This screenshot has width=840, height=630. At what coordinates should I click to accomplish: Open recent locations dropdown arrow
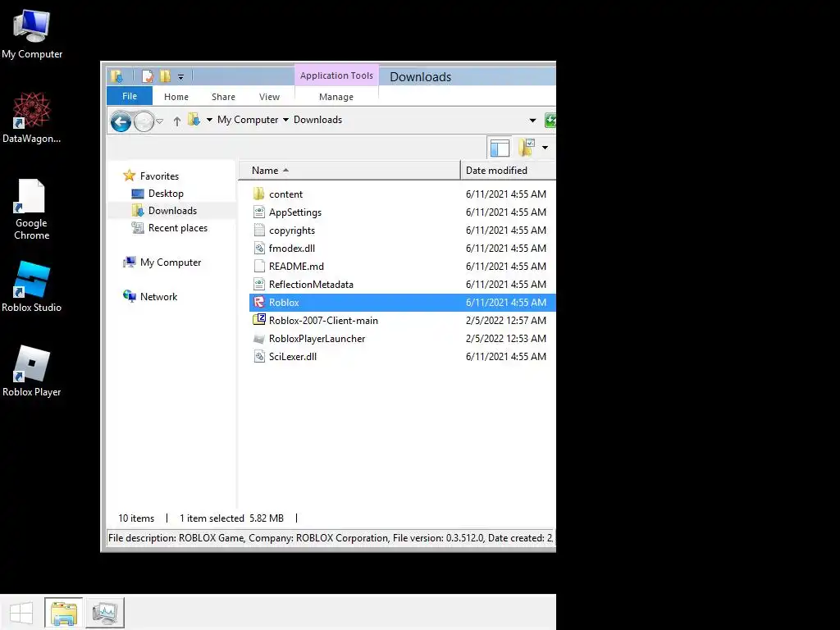point(160,121)
